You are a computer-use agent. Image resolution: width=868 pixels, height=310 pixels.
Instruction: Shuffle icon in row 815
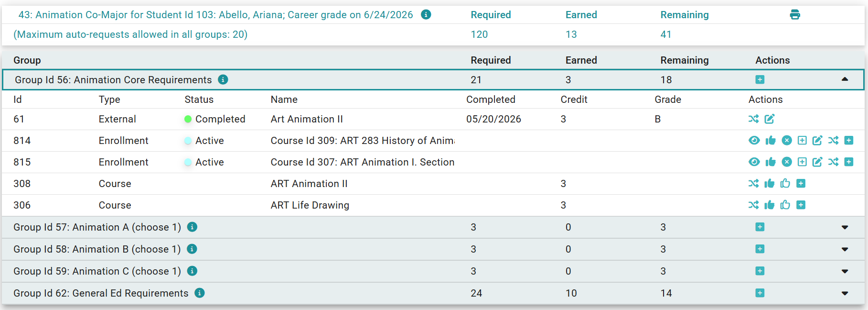point(834,162)
